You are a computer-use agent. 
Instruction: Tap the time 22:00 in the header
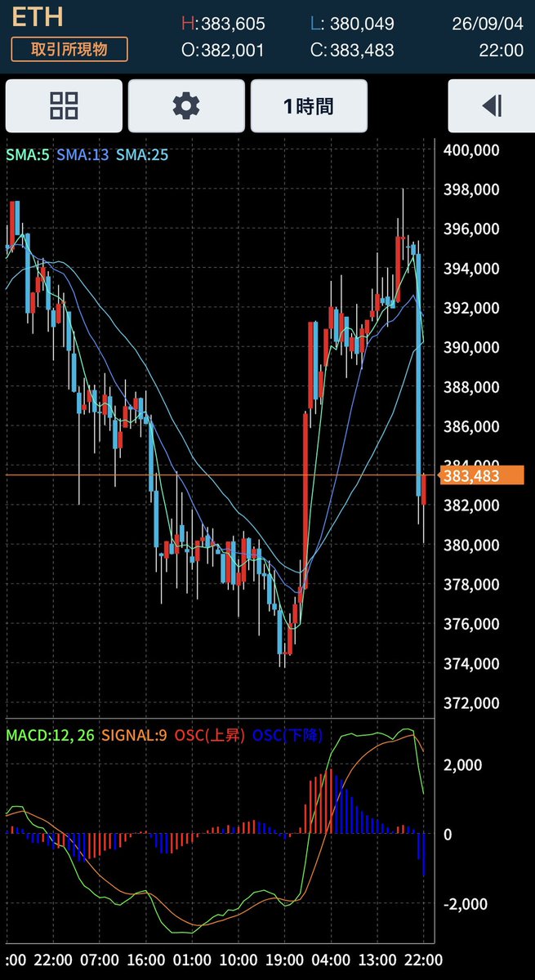502,51
